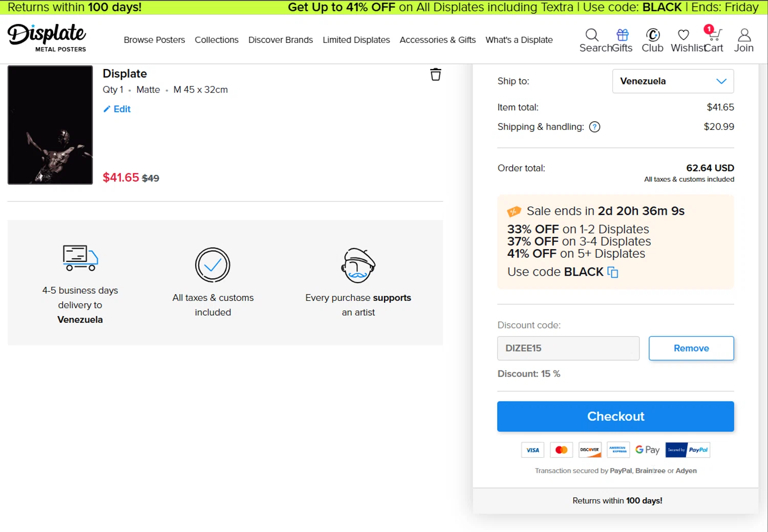This screenshot has height=532, width=768.
Task: Open the poster product thumbnail
Action: point(50,125)
